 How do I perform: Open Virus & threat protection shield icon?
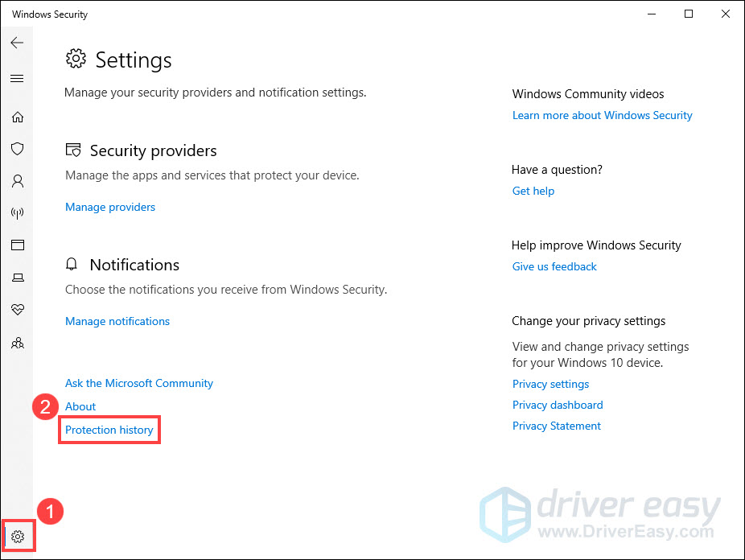(17, 149)
